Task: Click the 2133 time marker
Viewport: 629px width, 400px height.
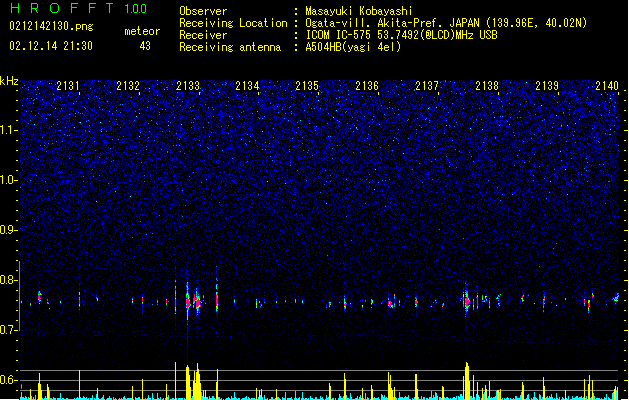Action: (188, 85)
